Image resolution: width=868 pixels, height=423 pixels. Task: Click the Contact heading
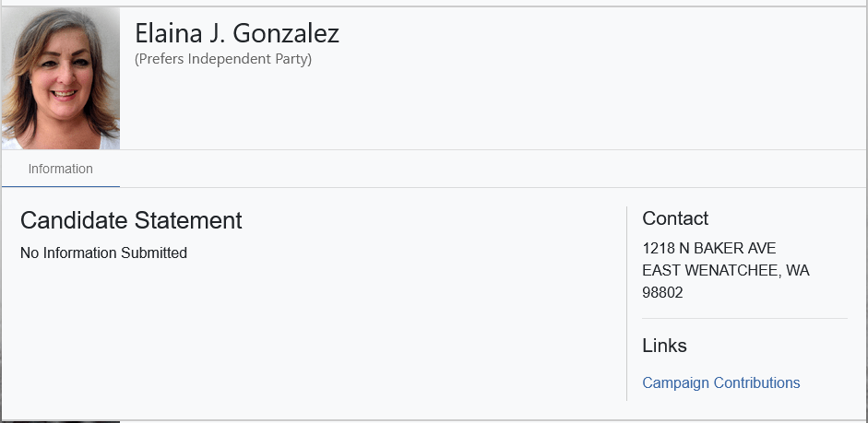pos(675,218)
